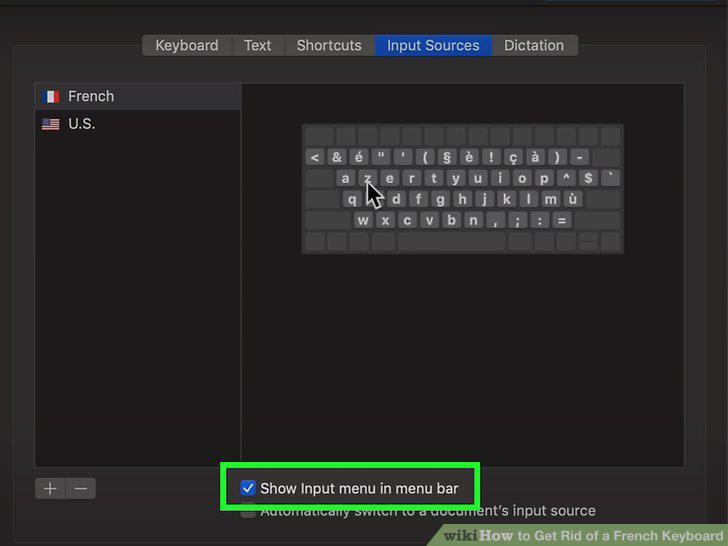This screenshot has width=728, height=546.
Task: Click the 'n' key in the keyboard preview
Action: click(x=473, y=220)
